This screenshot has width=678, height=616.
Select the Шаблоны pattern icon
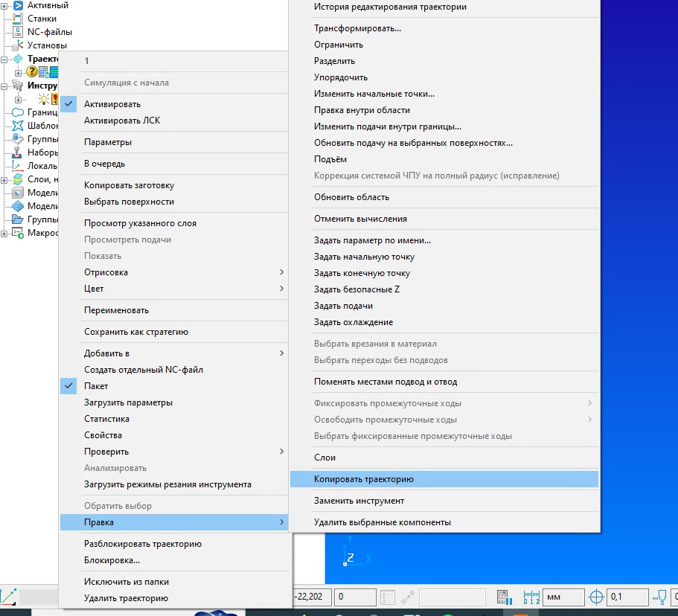click(x=18, y=126)
